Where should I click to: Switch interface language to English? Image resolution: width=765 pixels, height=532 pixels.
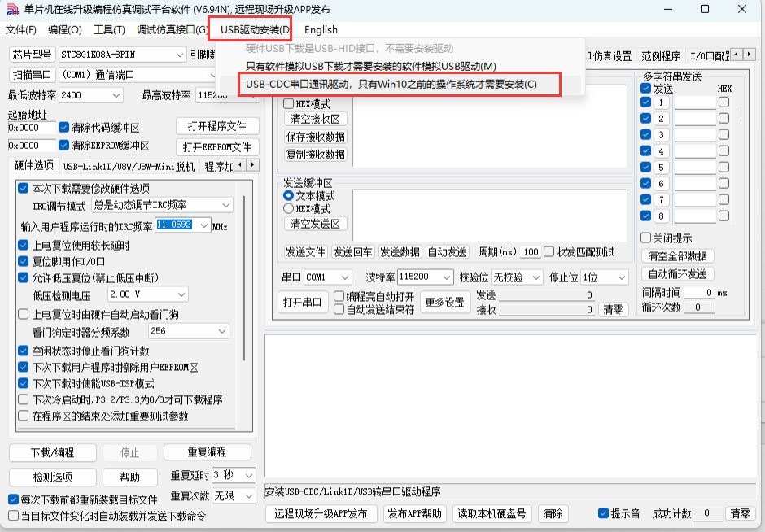pos(321,30)
